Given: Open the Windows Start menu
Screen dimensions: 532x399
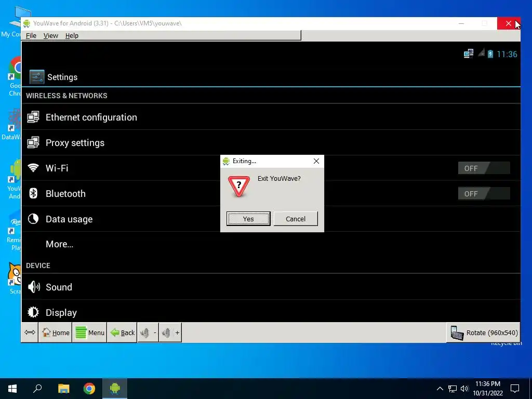Looking at the screenshot, I should coord(12,389).
